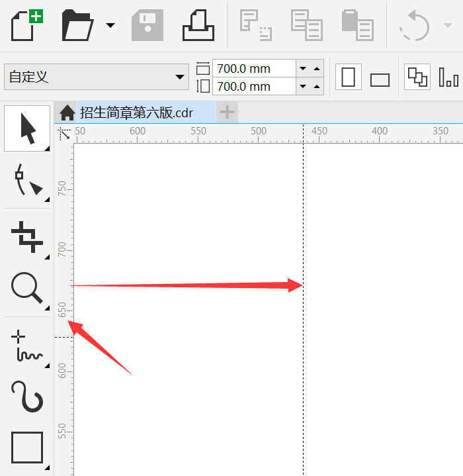The height and width of the screenshot is (476, 463).
Task: Toggle the all pages layout button
Action: 417,77
